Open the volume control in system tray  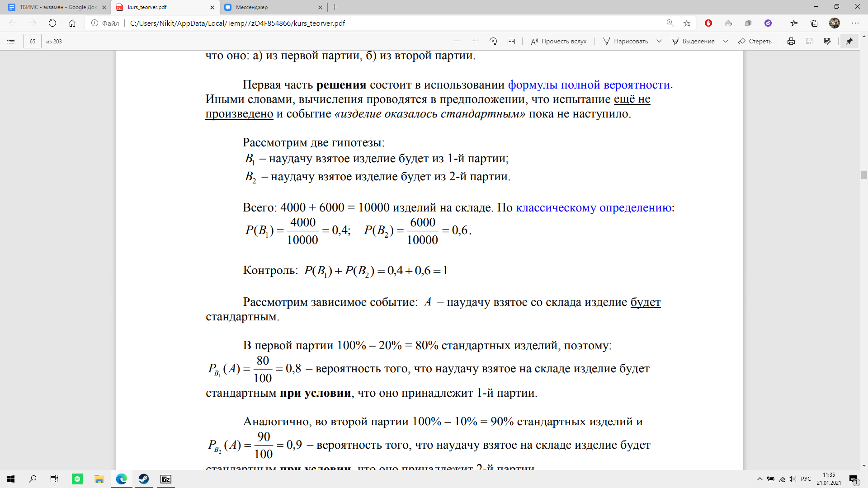792,479
